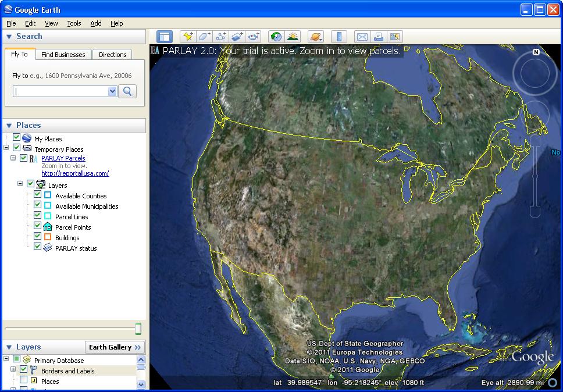Screen dimensions: 563x392
Task: Collapse the Places panel
Action: [x=9, y=126]
